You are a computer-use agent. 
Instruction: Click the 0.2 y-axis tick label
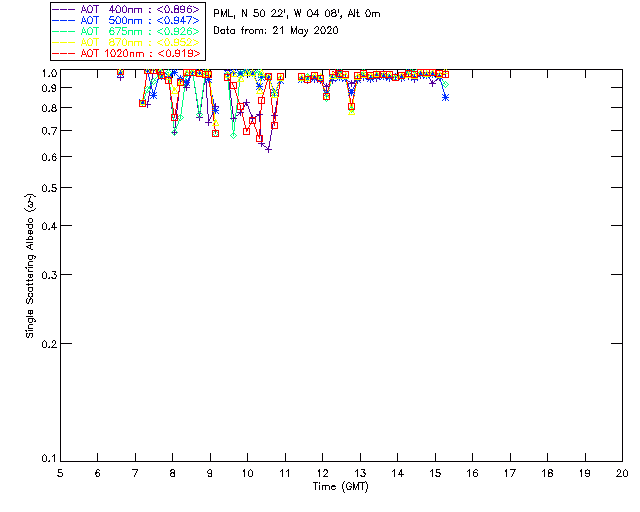point(49,344)
